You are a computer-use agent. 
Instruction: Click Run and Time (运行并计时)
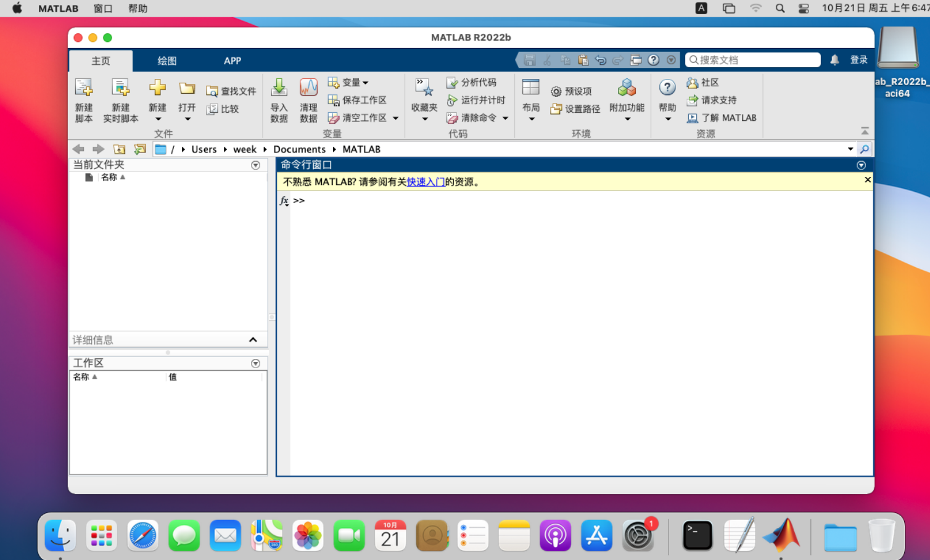click(476, 100)
